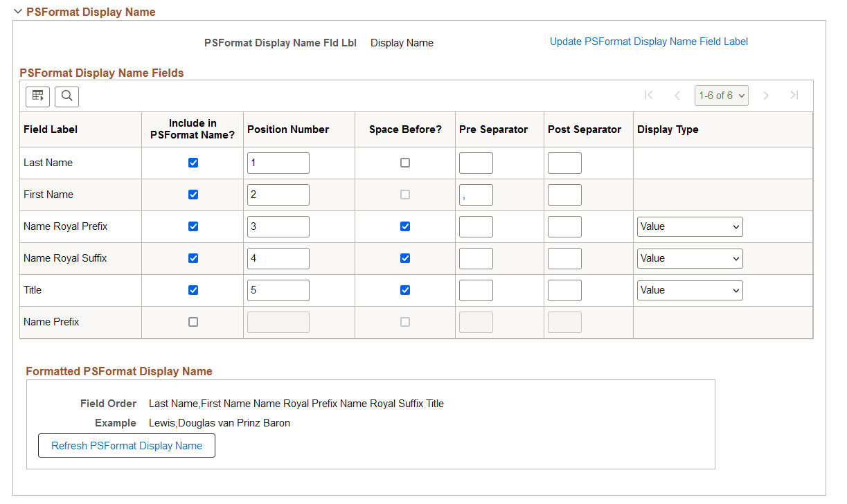847x504 pixels.
Task: Check Include in PSFormat Name for Name Prefix
Action: click(193, 322)
